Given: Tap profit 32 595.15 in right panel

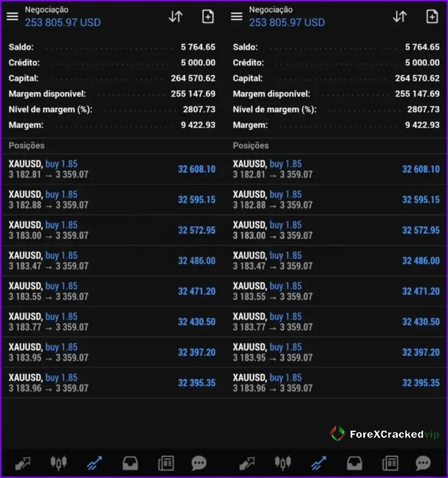Looking at the screenshot, I should (421, 200).
